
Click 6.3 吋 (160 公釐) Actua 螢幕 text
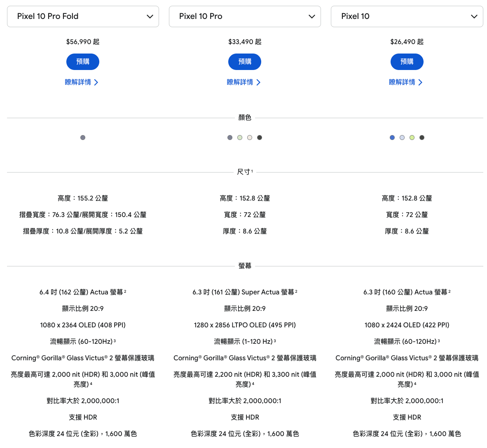coord(407,292)
